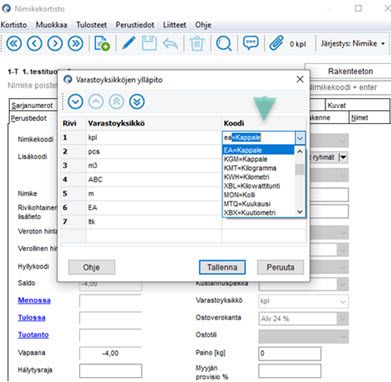
Task: Open the Ohje menu
Action: click(x=203, y=25)
